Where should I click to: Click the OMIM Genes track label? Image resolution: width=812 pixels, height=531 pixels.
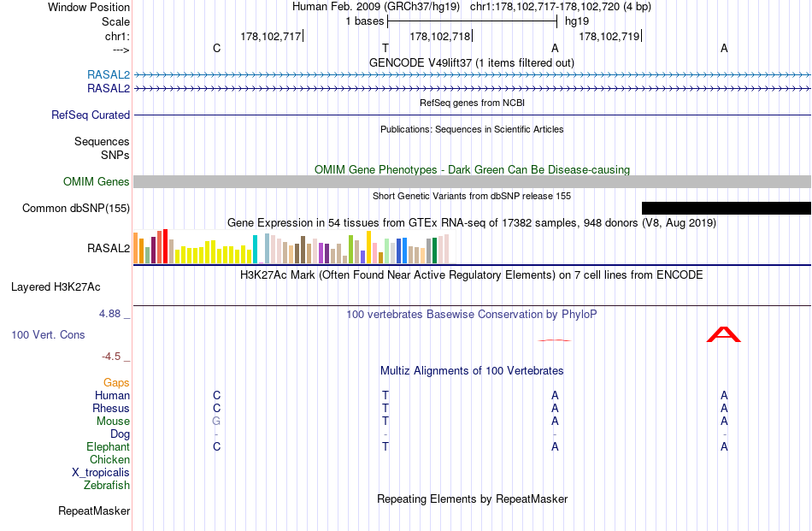97,182
